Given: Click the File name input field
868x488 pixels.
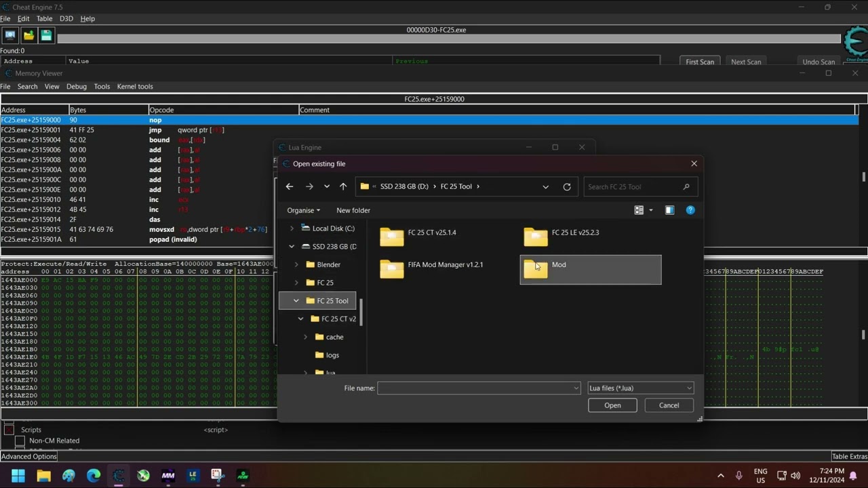Looking at the screenshot, I should [x=479, y=388].
